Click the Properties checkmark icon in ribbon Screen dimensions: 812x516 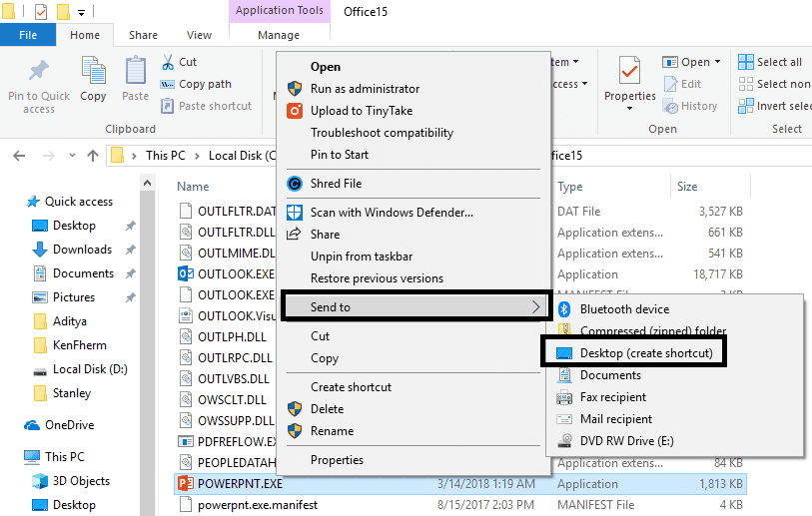(x=629, y=71)
